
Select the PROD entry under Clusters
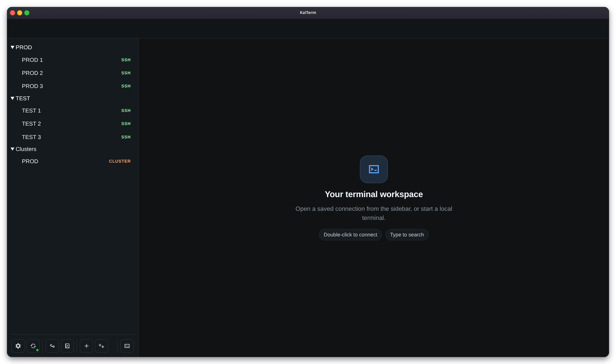[x=73, y=161]
